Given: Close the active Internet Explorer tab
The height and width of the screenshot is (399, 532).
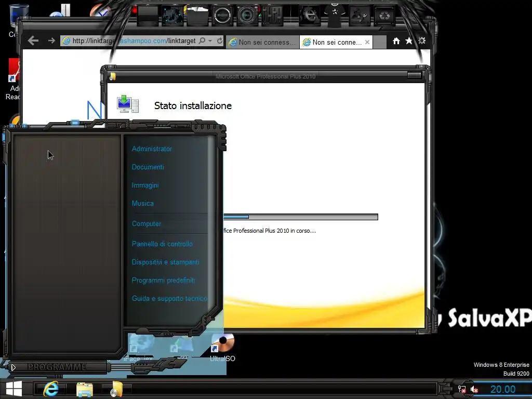Looking at the screenshot, I should pyautogui.click(x=367, y=42).
